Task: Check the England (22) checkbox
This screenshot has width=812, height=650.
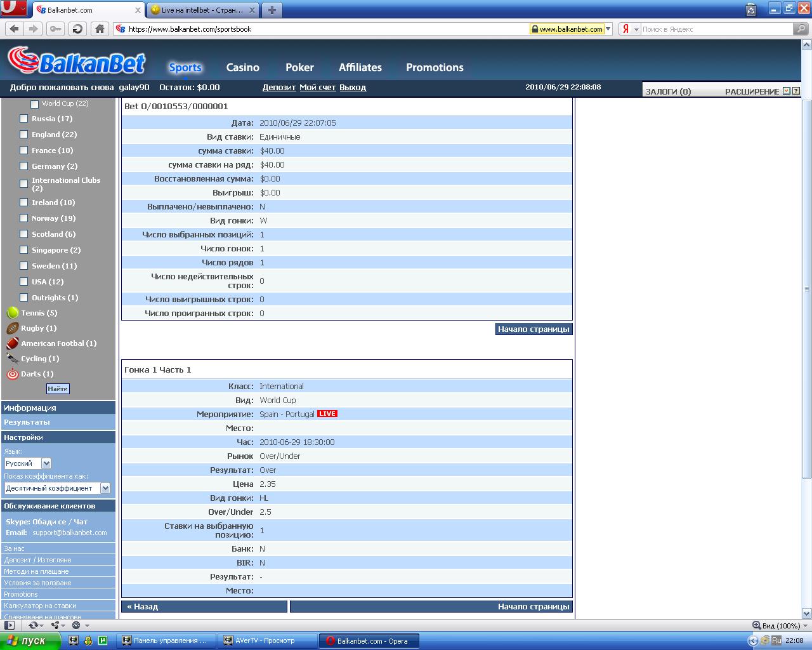Action: tap(23, 135)
